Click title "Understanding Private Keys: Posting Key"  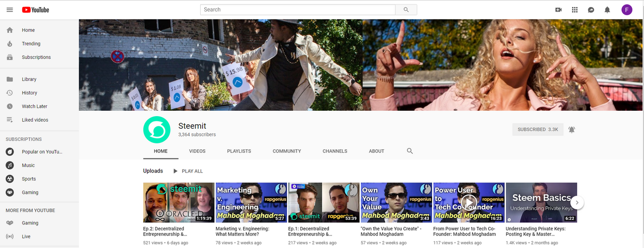[x=535, y=231]
